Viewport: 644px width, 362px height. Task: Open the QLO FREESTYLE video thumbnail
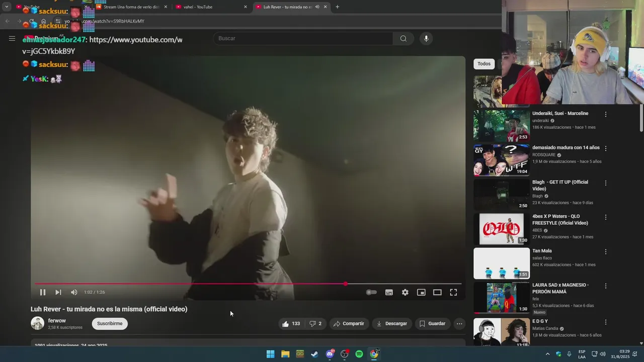point(502,229)
